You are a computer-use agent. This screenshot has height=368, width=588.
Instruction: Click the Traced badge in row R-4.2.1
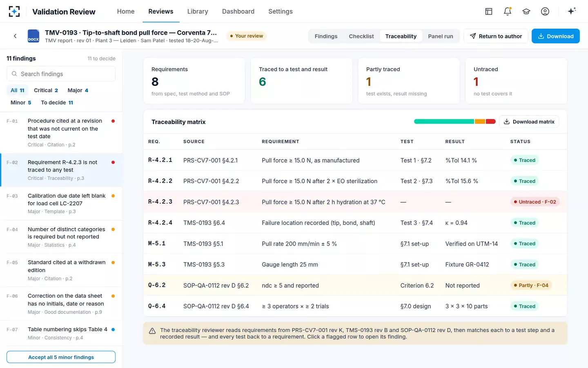coord(524,160)
